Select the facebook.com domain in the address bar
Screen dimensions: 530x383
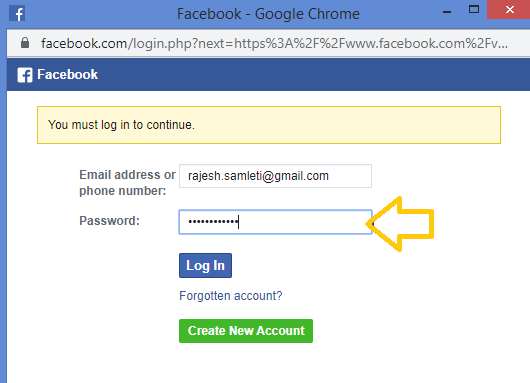point(84,43)
